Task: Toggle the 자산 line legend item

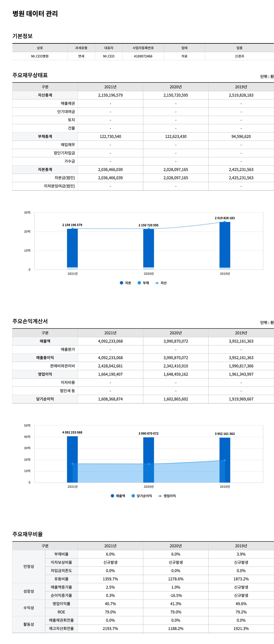Action: (161, 283)
